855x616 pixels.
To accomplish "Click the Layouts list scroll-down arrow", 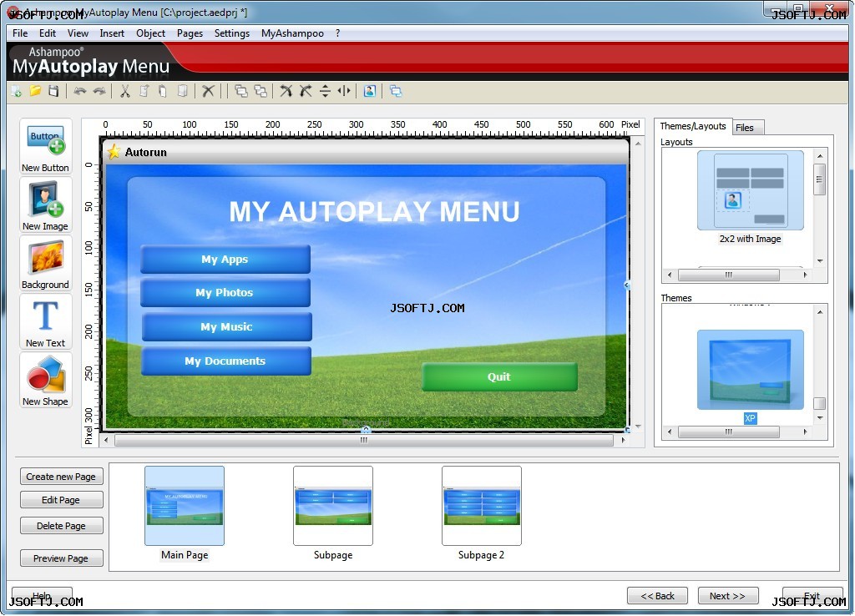I will tap(820, 261).
